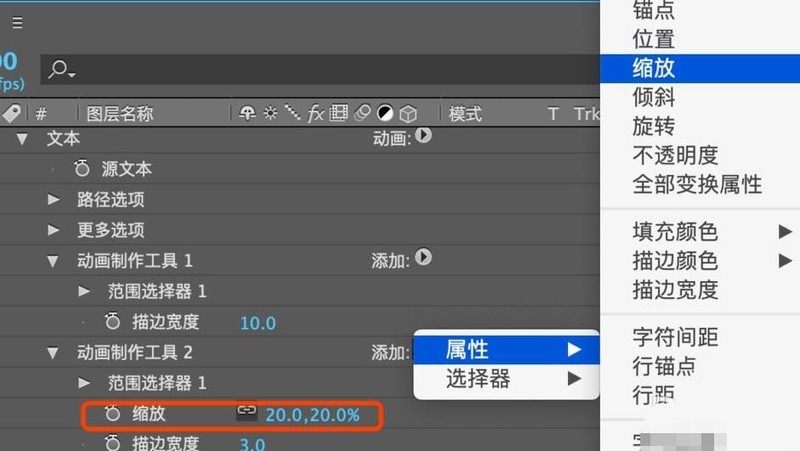Toggle constrain proportions link for 缩放
800x451 pixels.
coord(246,412)
